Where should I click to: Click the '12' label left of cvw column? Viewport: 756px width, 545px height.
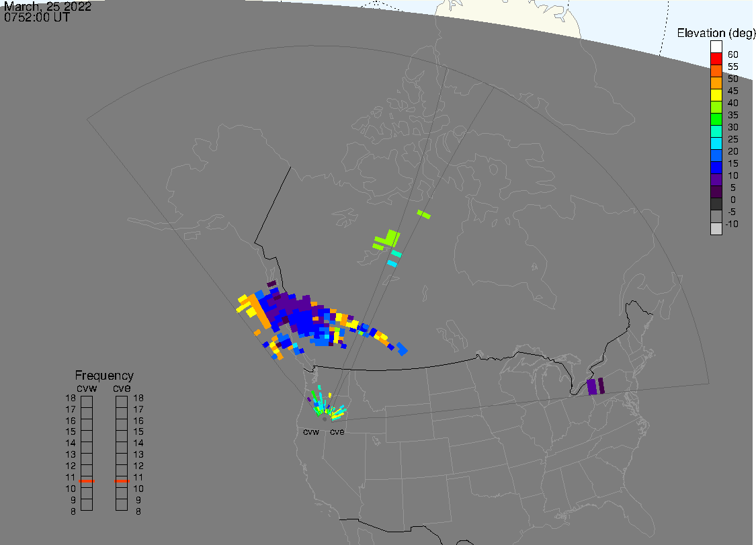click(x=71, y=466)
